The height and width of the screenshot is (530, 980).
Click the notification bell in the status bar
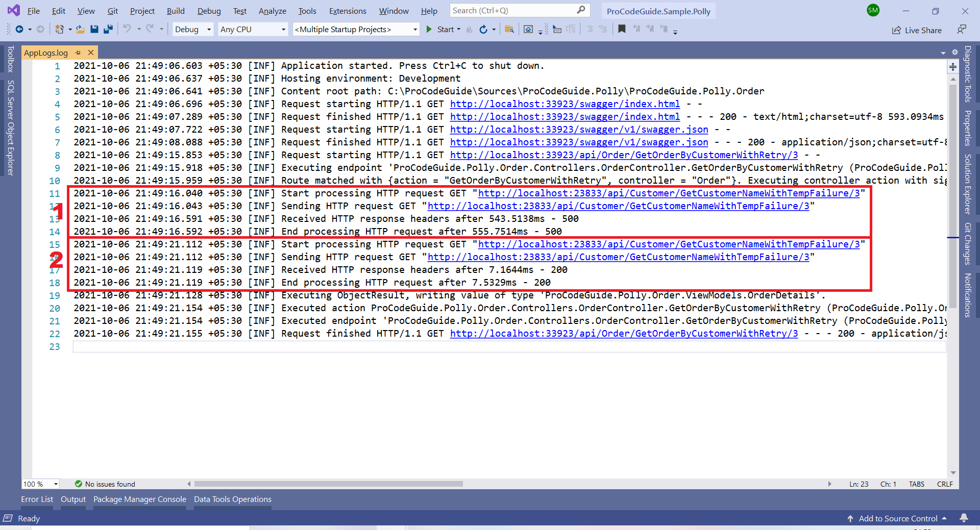[x=965, y=518]
